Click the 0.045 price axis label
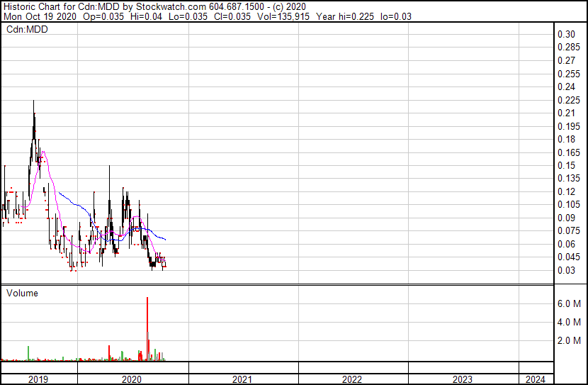Viewport: 588px width, 385px height. 569,257
